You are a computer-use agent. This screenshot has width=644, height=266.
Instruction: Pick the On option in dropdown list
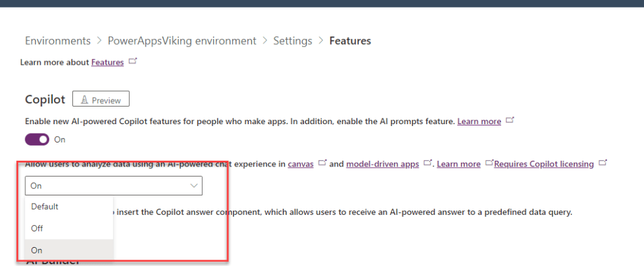point(37,250)
